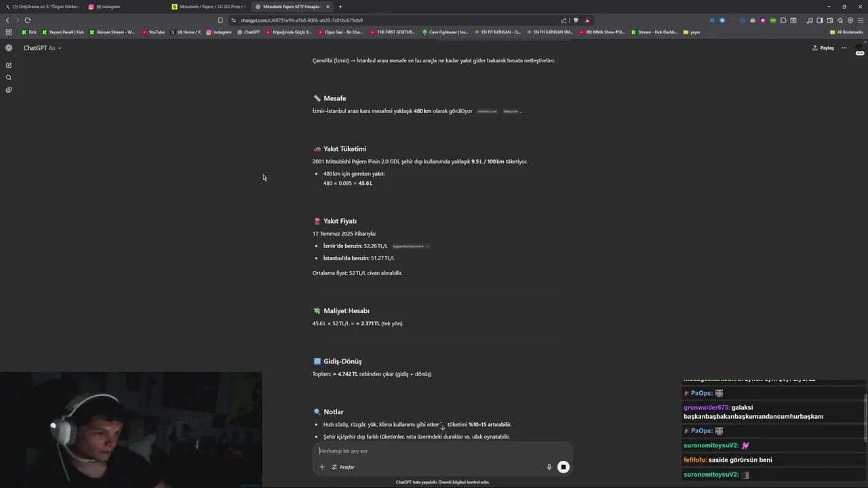868x488 pixels.
Task: Switch to Mitsubishi / Pajero / 2.0 GDi tab
Action: click(209, 7)
